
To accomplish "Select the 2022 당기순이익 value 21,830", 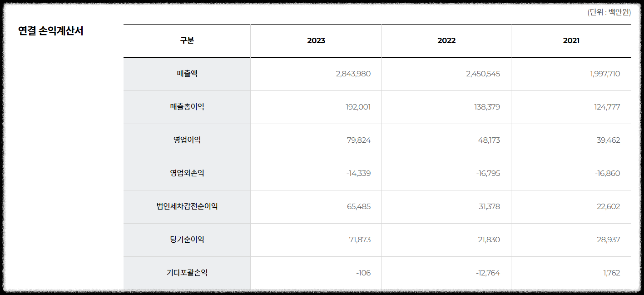I will [489, 240].
